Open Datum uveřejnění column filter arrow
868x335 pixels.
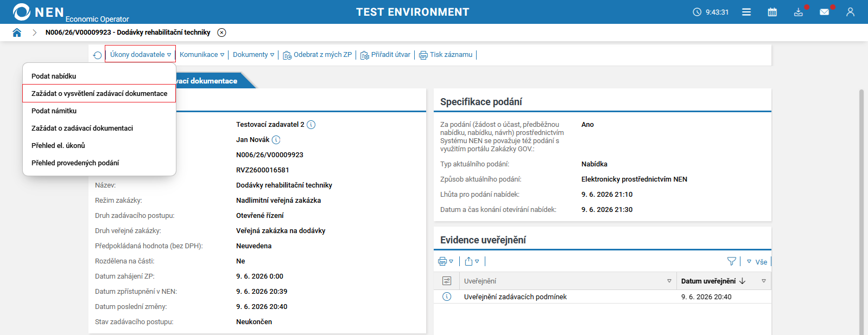[x=764, y=281]
